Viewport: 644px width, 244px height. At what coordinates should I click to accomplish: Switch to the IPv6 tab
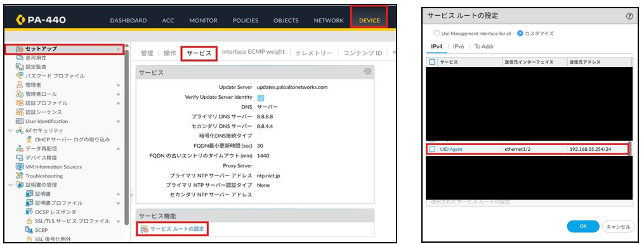(x=458, y=47)
